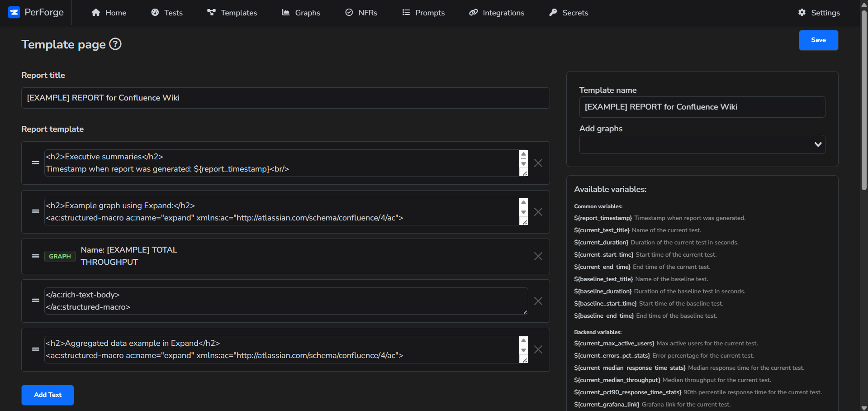Click the drag handle of the GRAPH block

[x=35, y=256]
